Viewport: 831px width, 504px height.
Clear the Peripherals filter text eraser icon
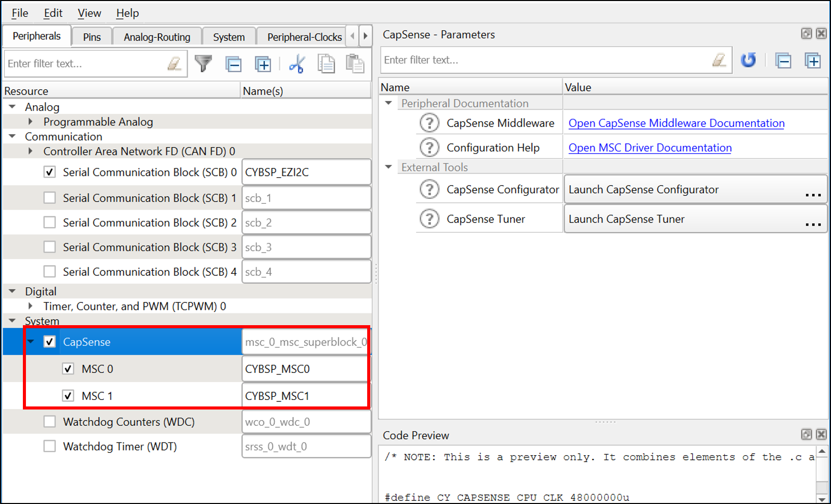(174, 64)
